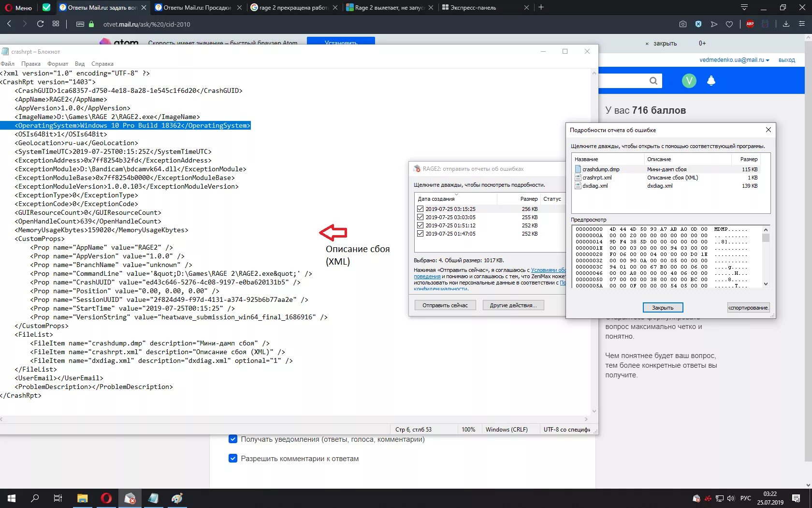Open the blue ad-blocker shield icon
This screenshot has height=508, width=812.
[x=698, y=24]
